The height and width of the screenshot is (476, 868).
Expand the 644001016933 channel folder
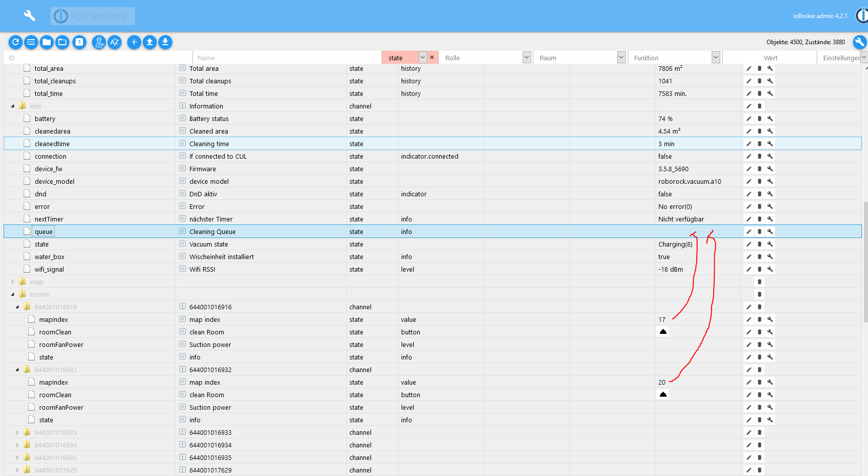pos(17,432)
